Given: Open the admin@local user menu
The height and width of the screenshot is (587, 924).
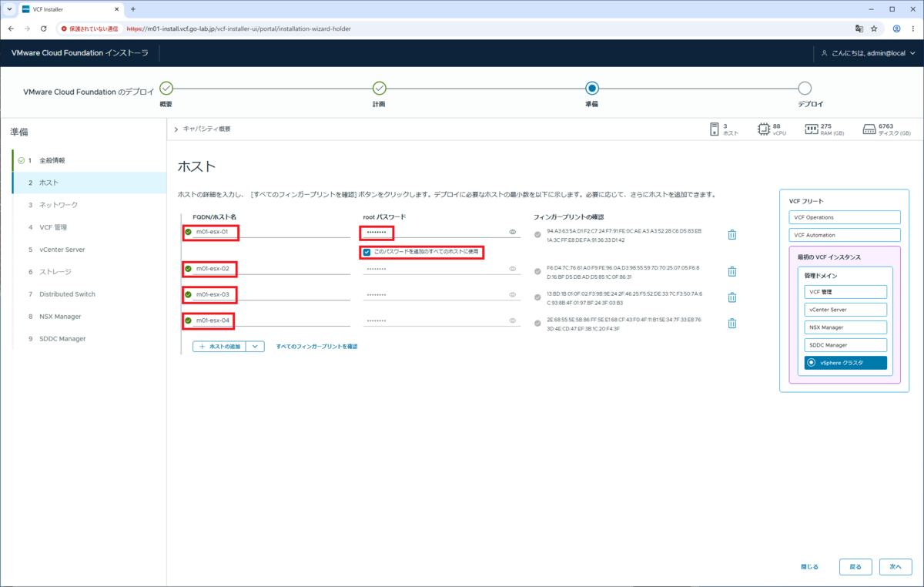Looking at the screenshot, I should pos(868,53).
